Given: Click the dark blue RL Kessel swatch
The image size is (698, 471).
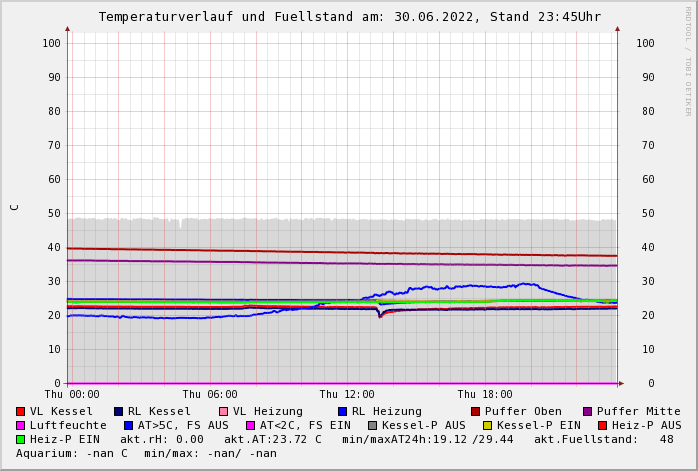Looking at the screenshot, I should point(119,412).
